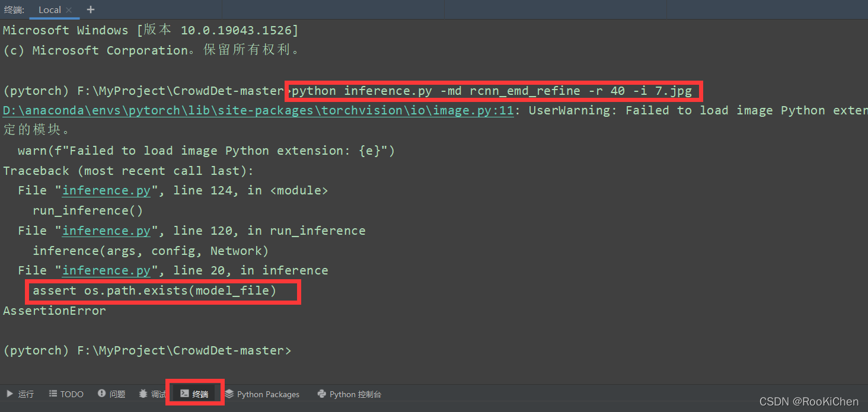
Task: Open inference.py link at line 20
Action: pos(106,270)
